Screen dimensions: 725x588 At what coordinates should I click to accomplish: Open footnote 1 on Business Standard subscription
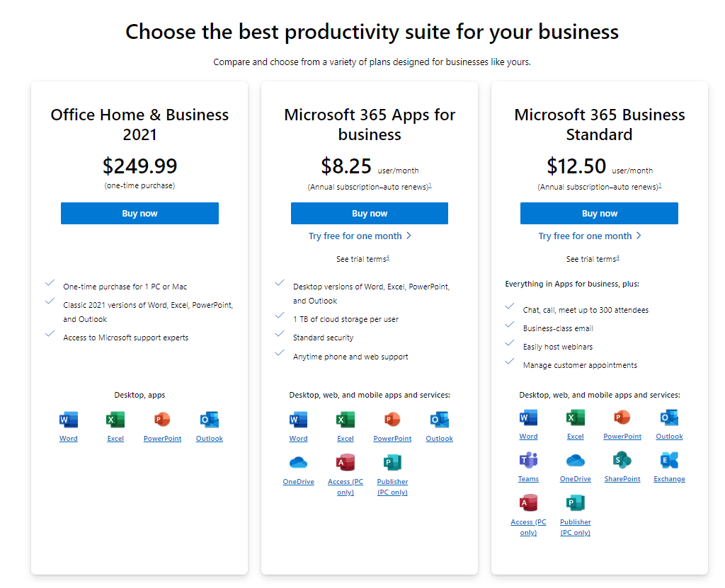coord(660,185)
